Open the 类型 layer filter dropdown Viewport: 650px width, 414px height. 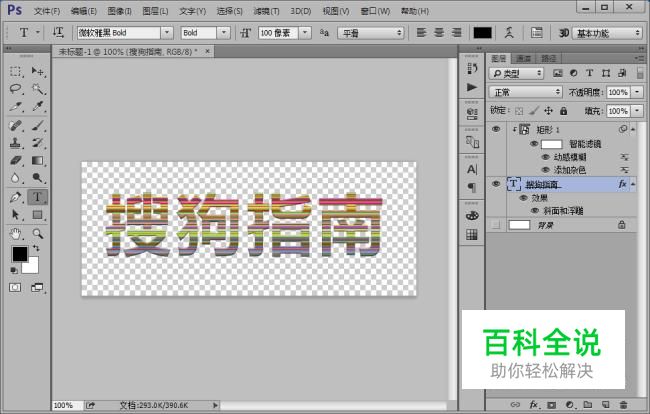tap(517, 73)
